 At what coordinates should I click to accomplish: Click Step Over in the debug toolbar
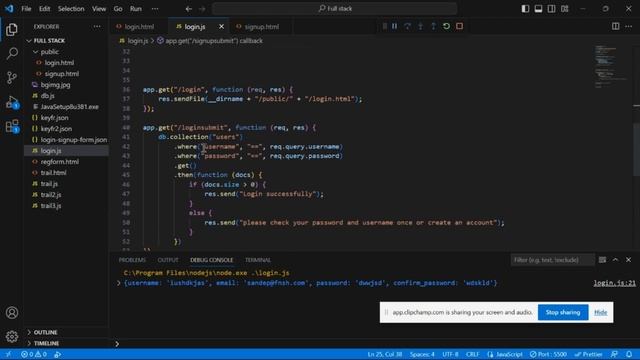407,26
